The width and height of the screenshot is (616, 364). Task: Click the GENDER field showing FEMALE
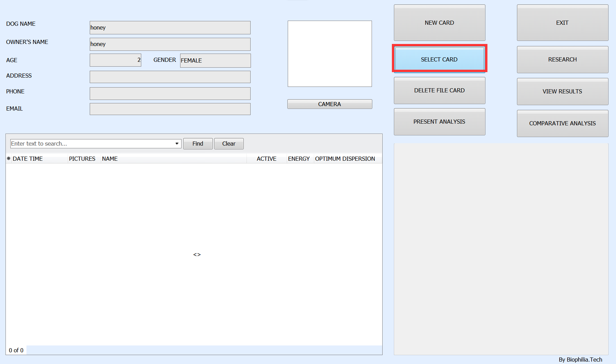215,60
